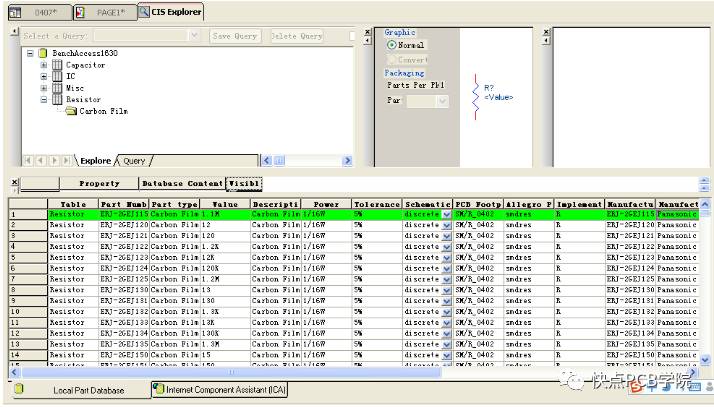This screenshot has width=714, height=411.
Task: Click the BenchAccess1630 database icon
Action: tap(43, 53)
